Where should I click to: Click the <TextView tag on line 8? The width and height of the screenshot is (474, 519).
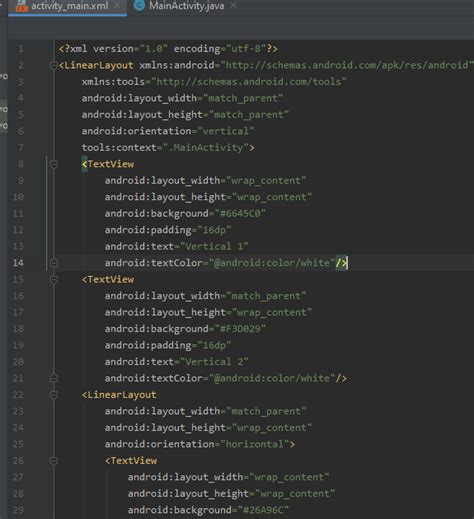click(x=108, y=164)
